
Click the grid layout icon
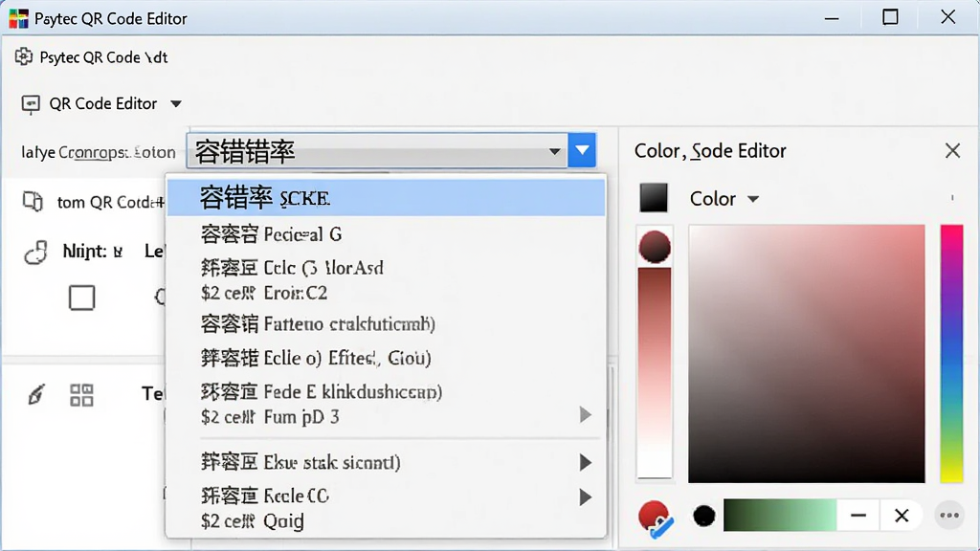tap(82, 395)
